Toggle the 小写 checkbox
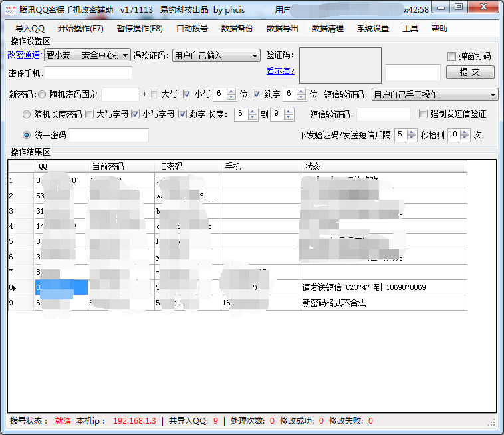 [x=187, y=94]
